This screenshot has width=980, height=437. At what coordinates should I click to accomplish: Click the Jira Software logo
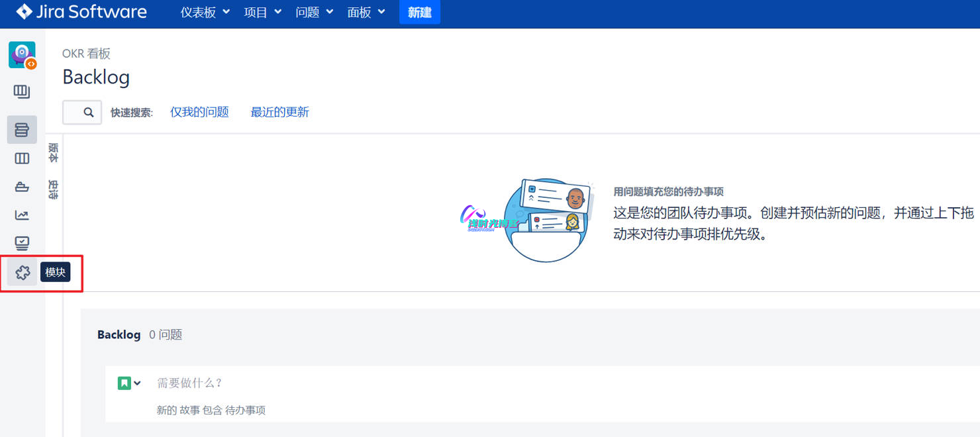(81, 12)
